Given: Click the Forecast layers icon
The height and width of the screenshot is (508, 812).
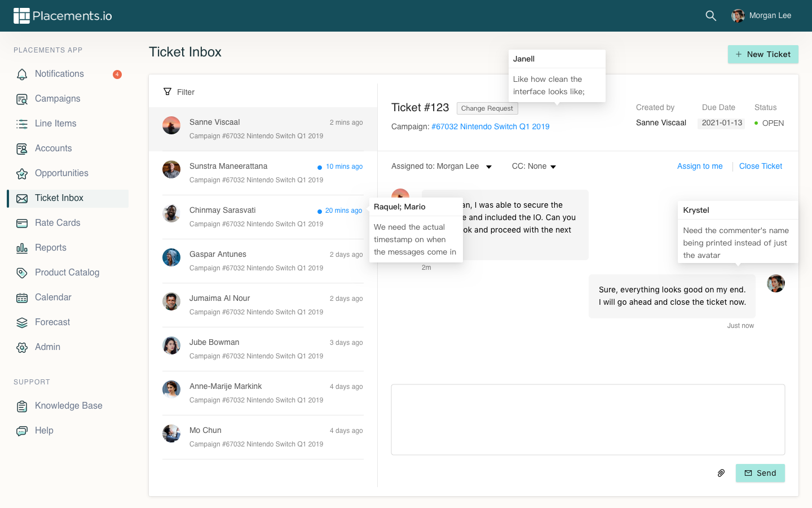Looking at the screenshot, I should (22, 322).
